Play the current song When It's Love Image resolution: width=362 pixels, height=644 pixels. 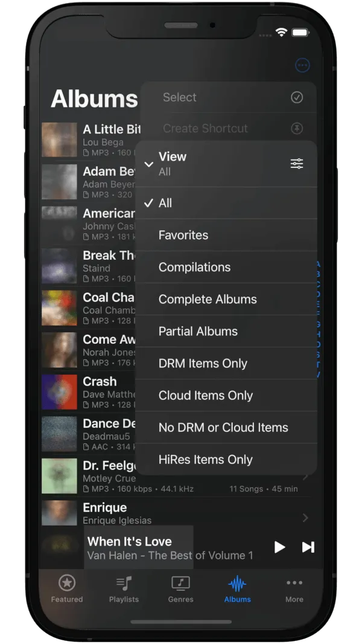pos(279,547)
